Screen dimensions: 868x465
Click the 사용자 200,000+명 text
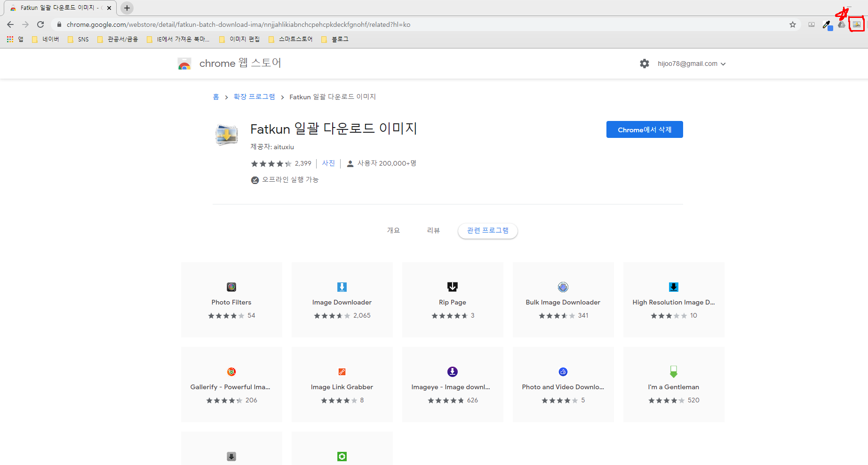pyautogui.click(x=387, y=163)
